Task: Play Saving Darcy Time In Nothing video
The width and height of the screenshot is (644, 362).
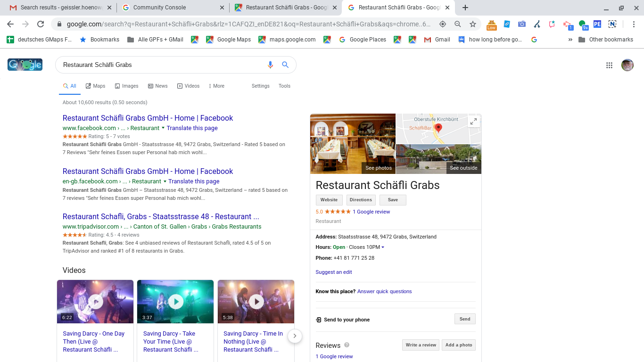Action: 256,302
